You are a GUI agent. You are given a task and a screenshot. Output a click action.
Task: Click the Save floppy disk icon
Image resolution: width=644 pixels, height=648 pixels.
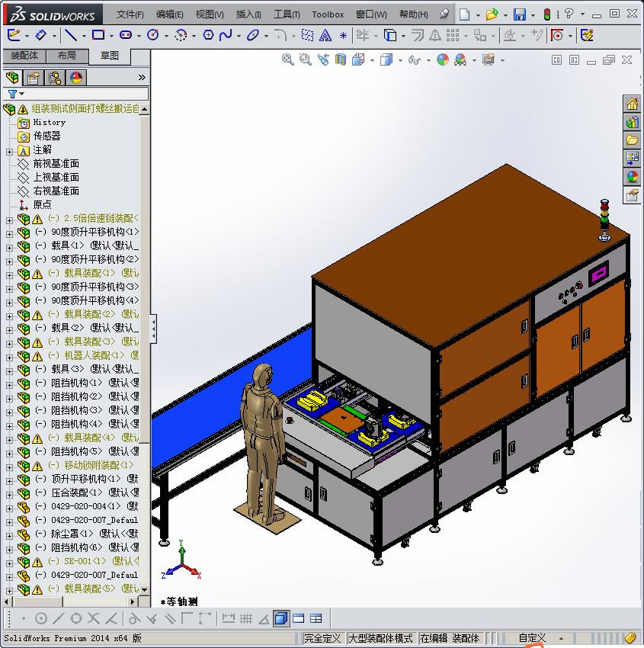pos(519,14)
